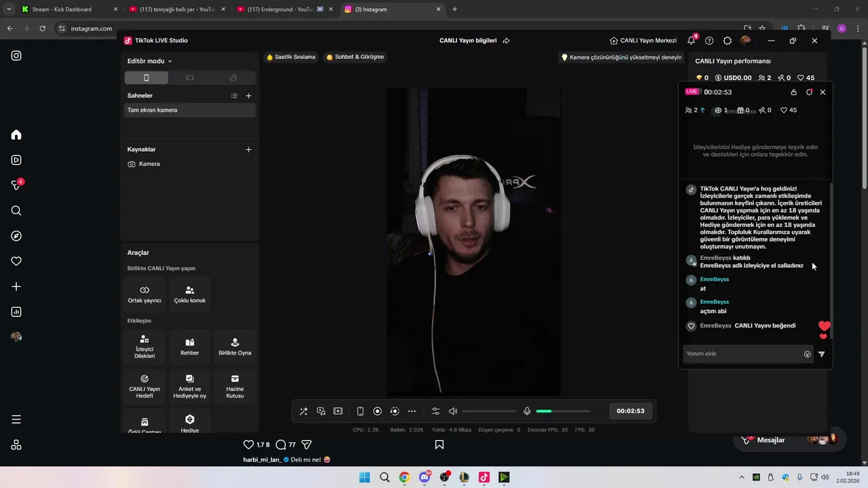
Task: Click the Saatlik Sıralama chip
Action: click(291, 57)
